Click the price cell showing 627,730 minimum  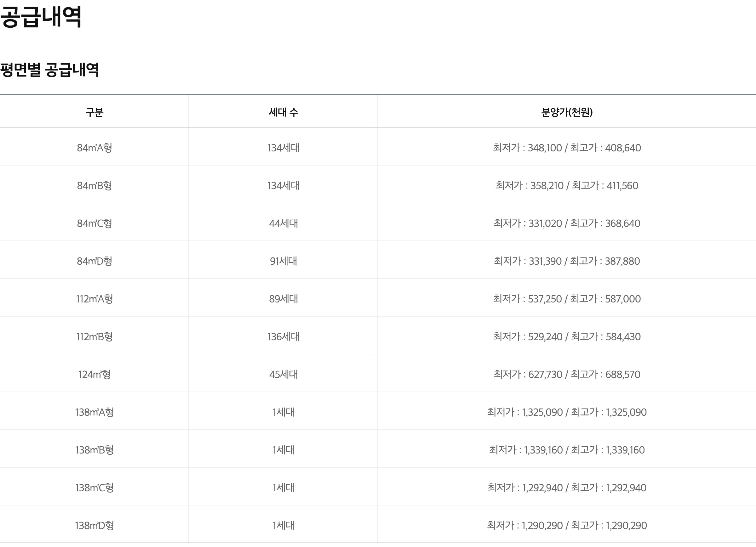[567, 375]
